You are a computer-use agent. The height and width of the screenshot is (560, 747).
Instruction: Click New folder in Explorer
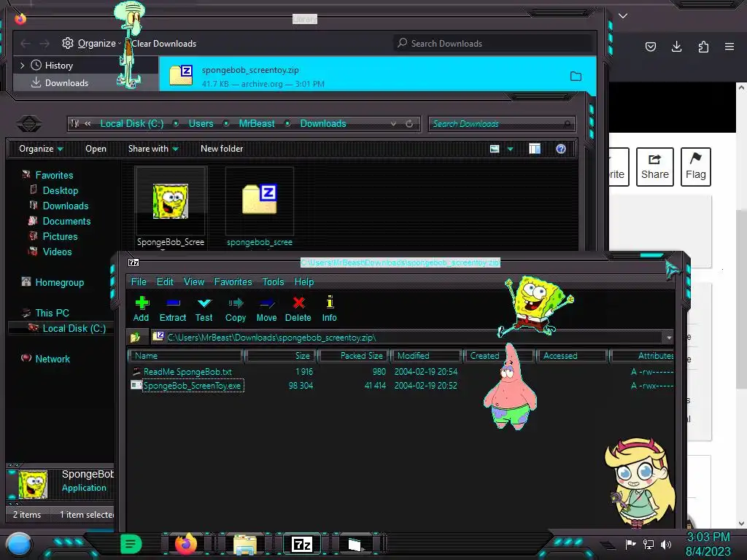coord(222,149)
